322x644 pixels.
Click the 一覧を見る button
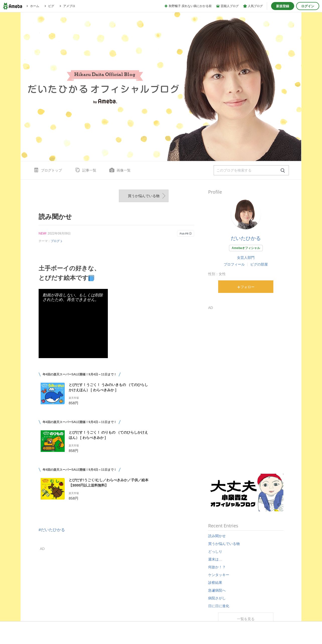tap(246, 617)
